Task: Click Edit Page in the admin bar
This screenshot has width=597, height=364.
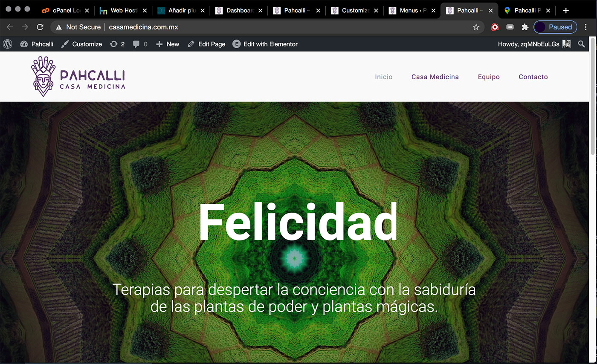Action: [206, 44]
